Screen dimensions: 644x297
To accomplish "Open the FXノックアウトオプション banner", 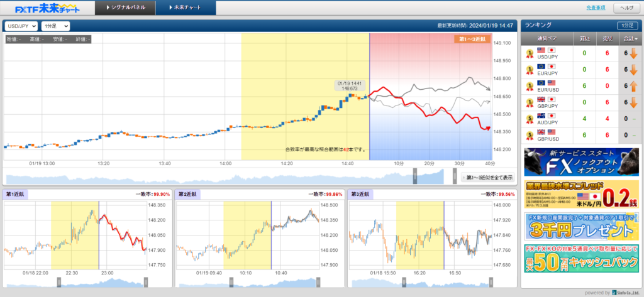I will click(x=581, y=161).
